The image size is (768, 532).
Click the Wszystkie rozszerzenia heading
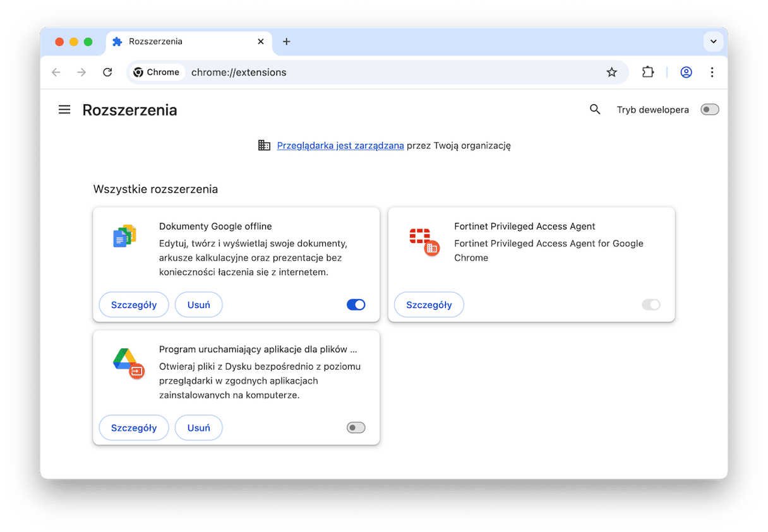click(156, 189)
